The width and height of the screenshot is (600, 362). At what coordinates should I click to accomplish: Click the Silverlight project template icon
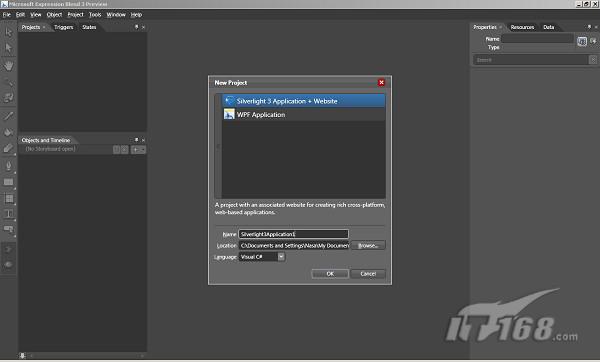coord(230,101)
